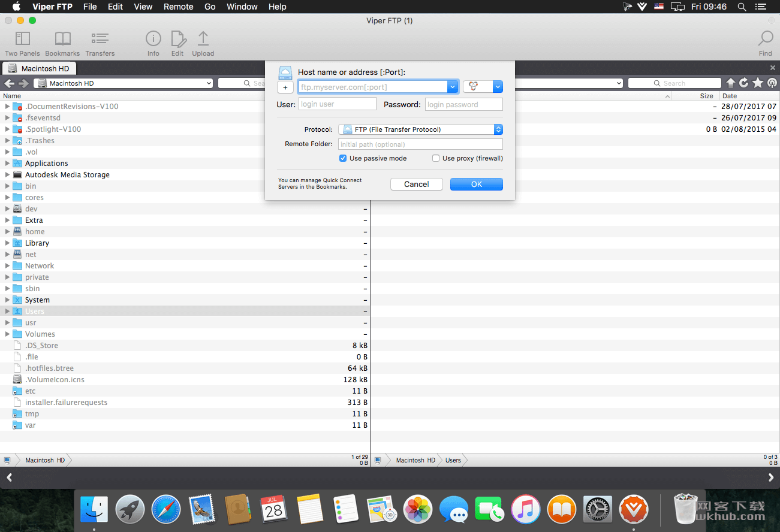Show the Transfers list from toolbar
This screenshot has height=532, width=780.
pos(100,43)
